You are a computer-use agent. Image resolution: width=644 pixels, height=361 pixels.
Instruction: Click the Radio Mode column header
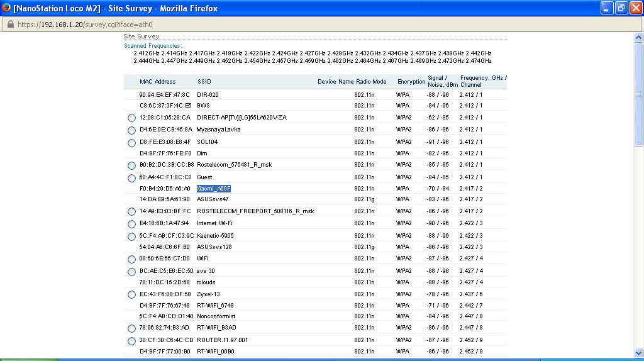[x=371, y=82]
